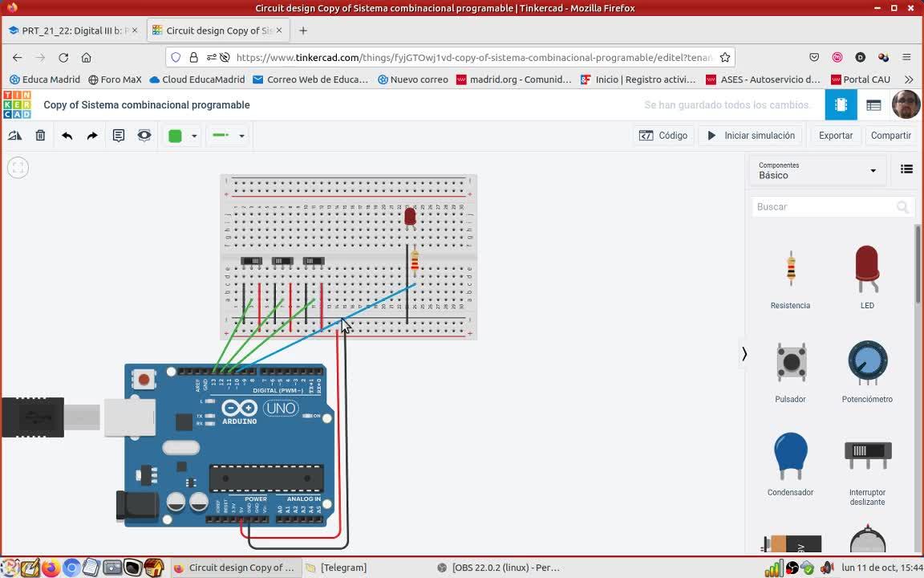
Task: Click the rotate/mirror component icon
Action: pos(14,136)
